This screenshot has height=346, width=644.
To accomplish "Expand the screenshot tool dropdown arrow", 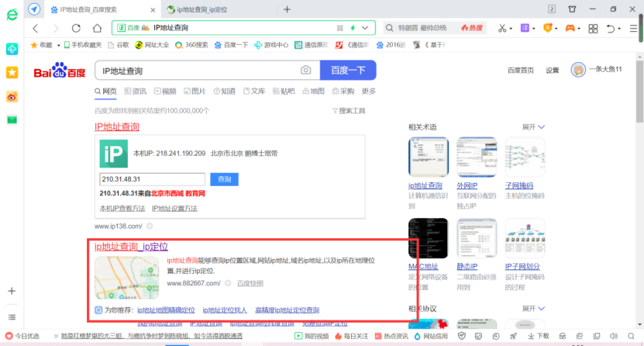I will pos(511,29).
